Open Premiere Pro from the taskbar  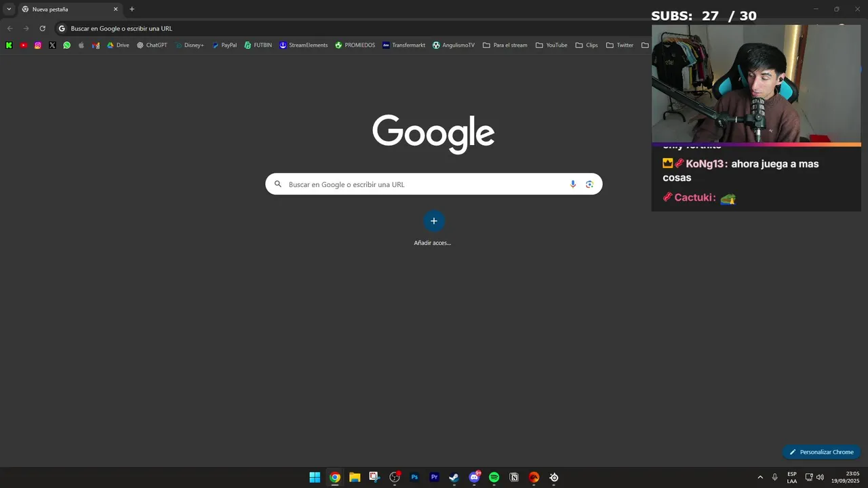[x=434, y=477]
